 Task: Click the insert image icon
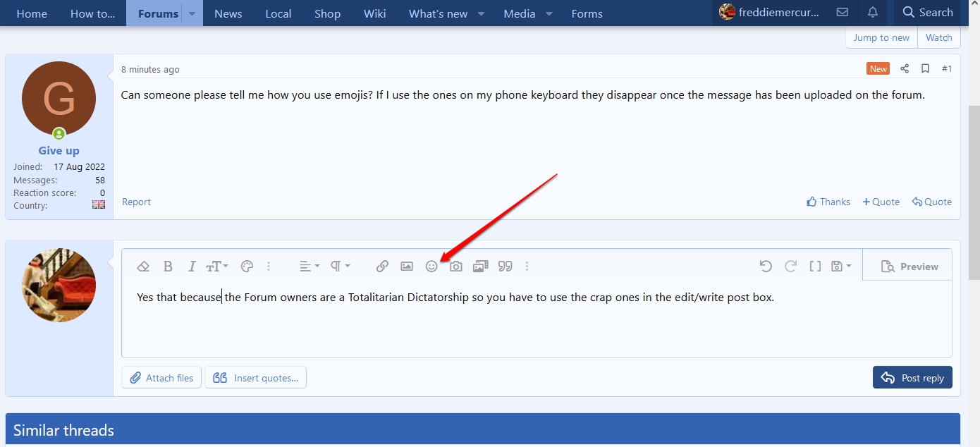(x=407, y=267)
